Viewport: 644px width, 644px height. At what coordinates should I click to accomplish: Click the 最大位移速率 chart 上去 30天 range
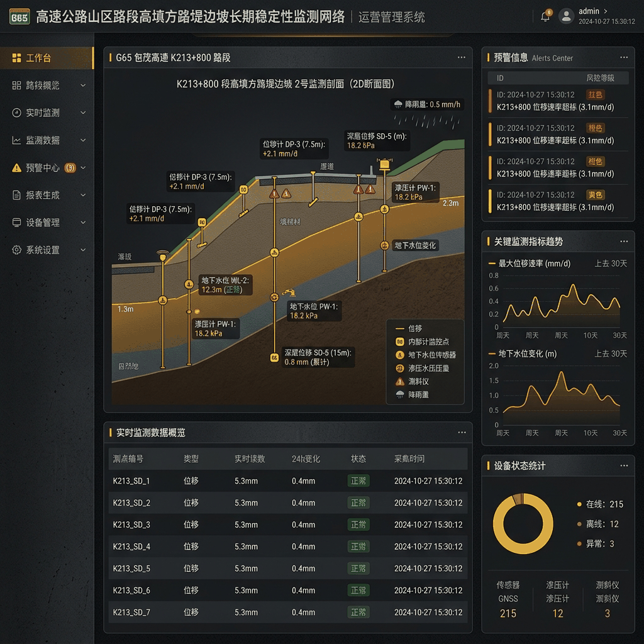pyautogui.click(x=611, y=264)
